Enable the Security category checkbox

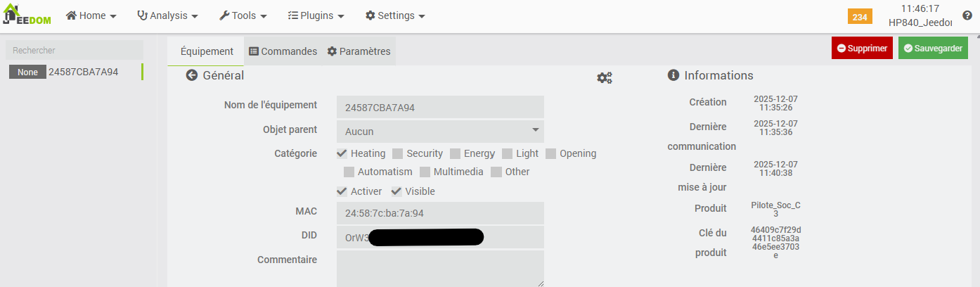398,153
